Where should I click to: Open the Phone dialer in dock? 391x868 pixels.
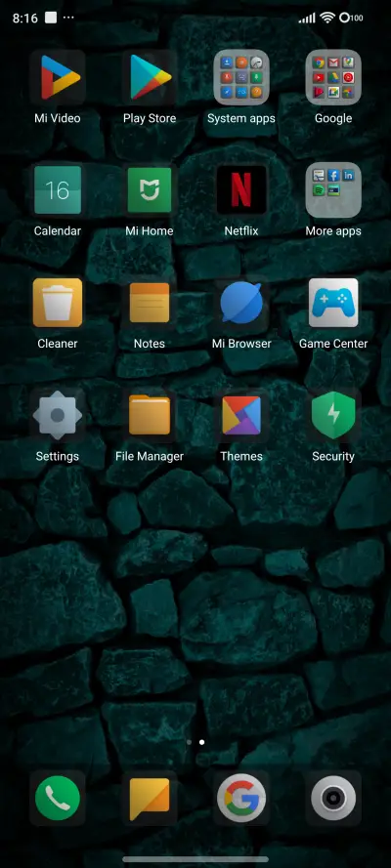pyautogui.click(x=58, y=799)
